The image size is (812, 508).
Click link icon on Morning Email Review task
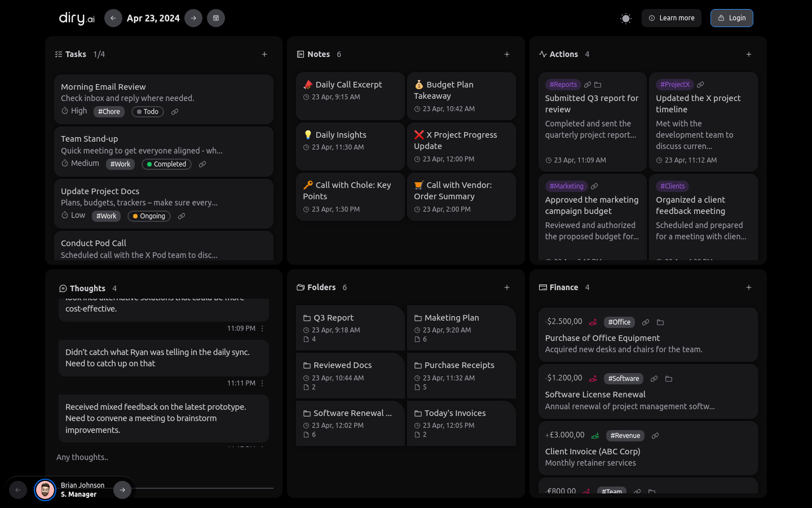(175, 112)
